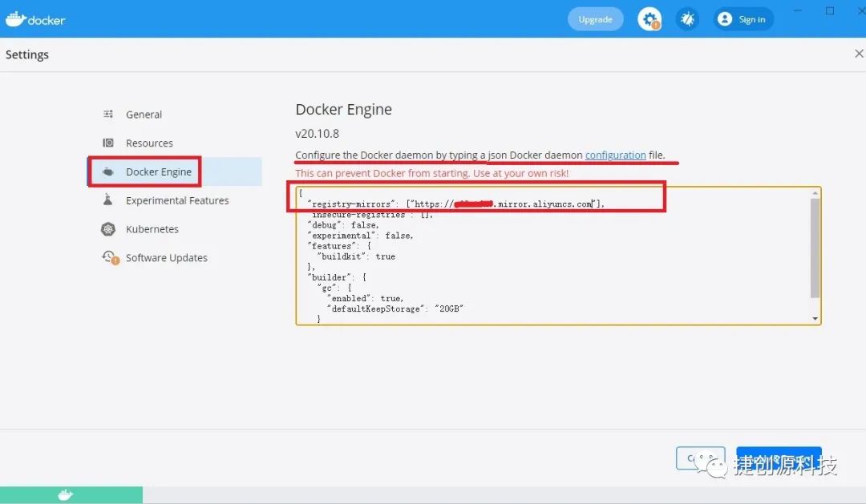Click the General sliders icon
The width and height of the screenshot is (866, 504).
[x=108, y=114]
